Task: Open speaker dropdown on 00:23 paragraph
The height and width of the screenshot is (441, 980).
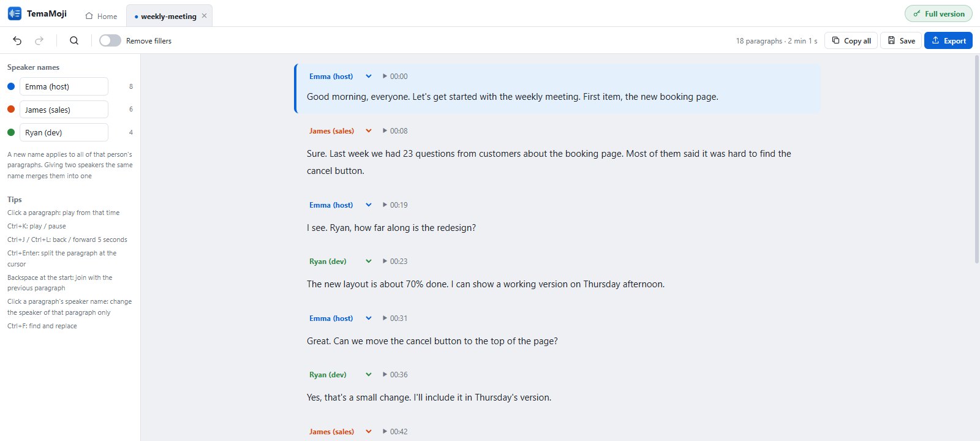Action: [369, 262]
